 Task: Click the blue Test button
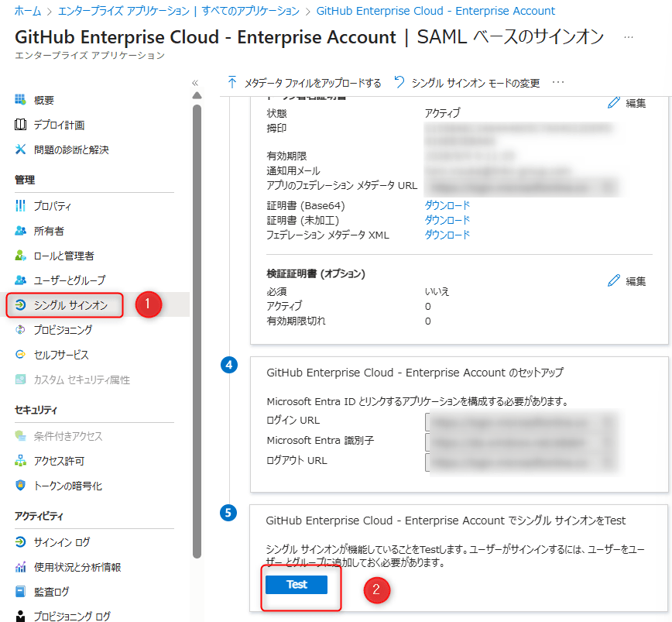click(297, 585)
